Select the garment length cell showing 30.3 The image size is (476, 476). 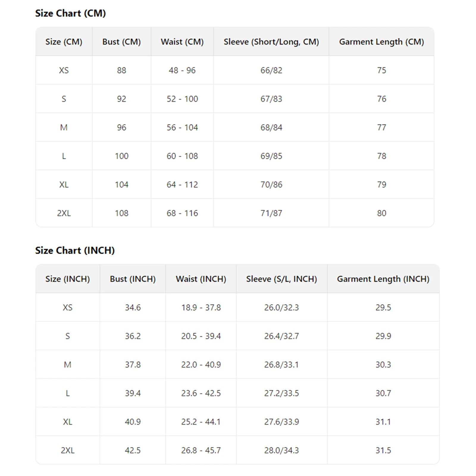coord(383,365)
